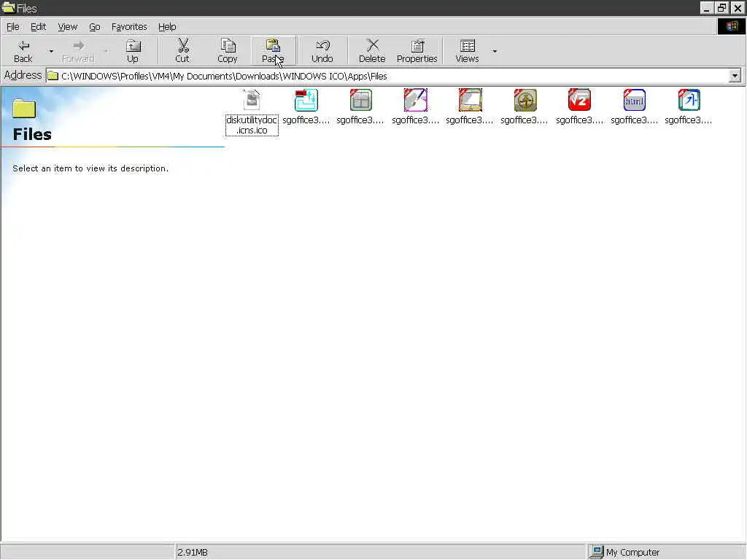
Task: Open the Help menu
Action: pos(167,27)
